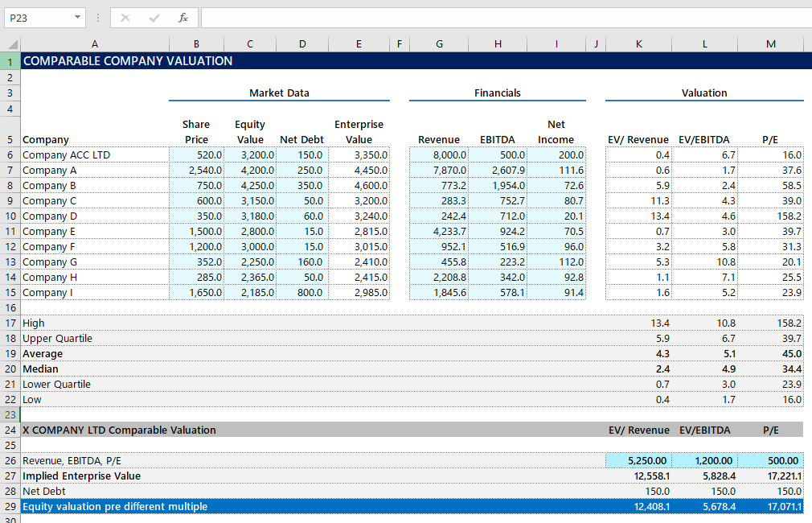Click the Select All corner triangle

pos(14,44)
